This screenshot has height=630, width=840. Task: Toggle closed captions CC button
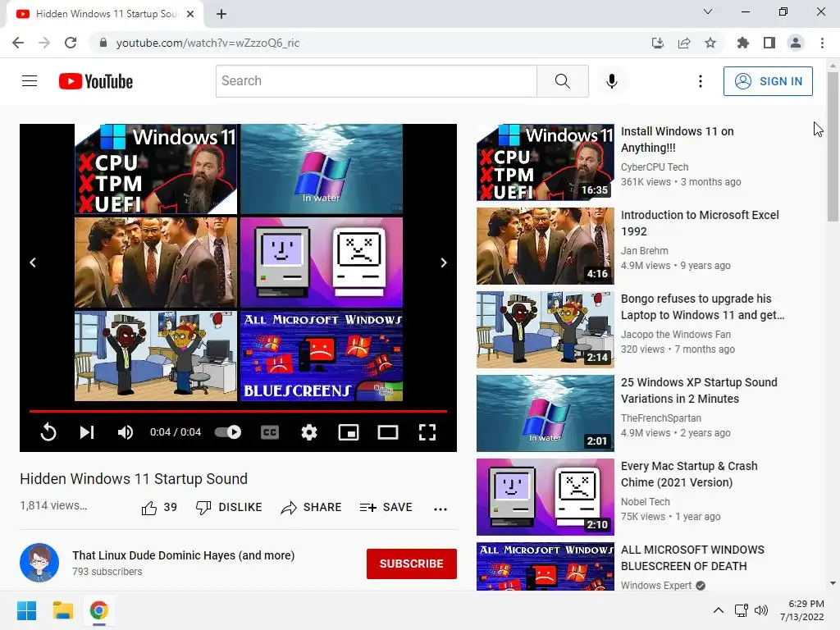click(x=269, y=431)
